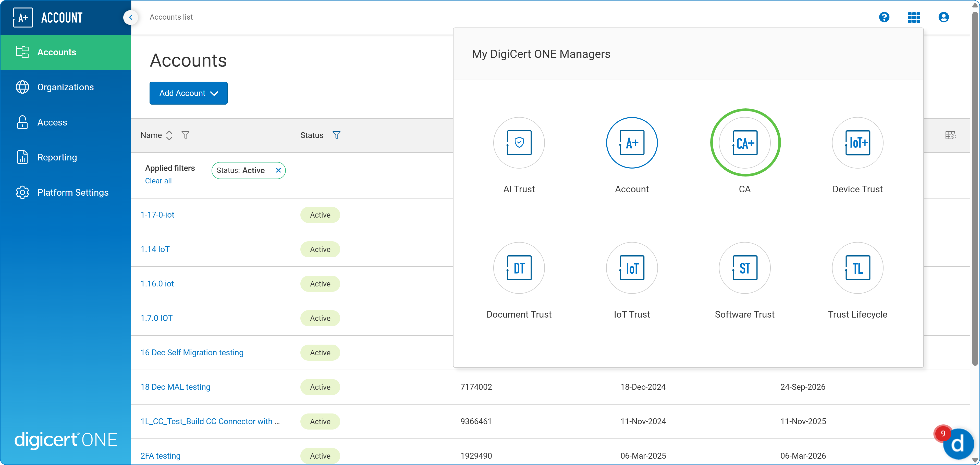Open Platform Settings in sidebar
Screen dimensions: 980x465
(x=73, y=192)
